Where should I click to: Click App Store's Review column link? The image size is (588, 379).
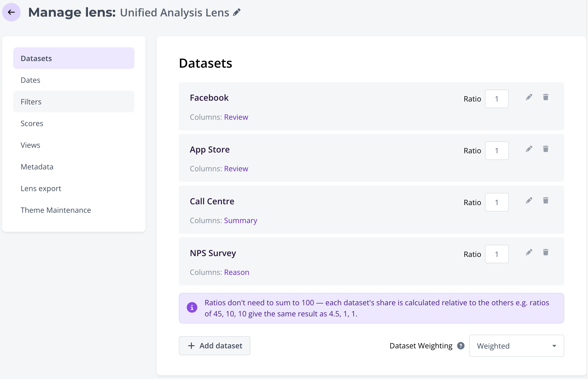(236, 169)
